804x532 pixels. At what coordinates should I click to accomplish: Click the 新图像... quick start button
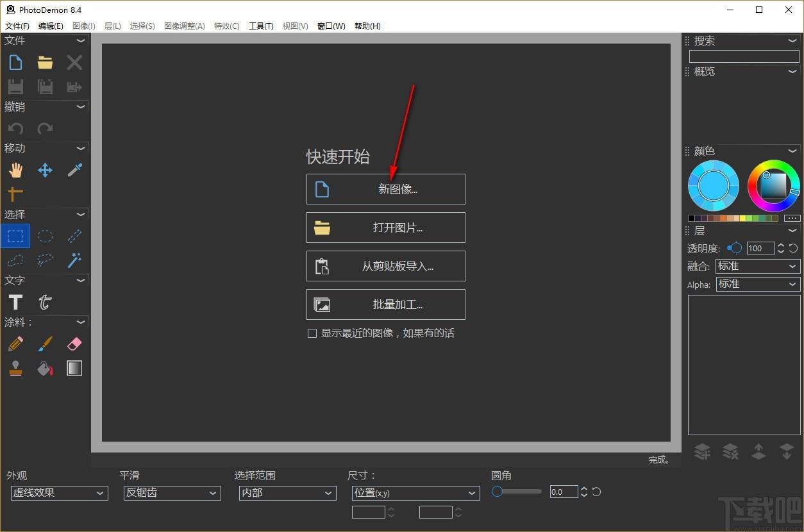point(386,189)
